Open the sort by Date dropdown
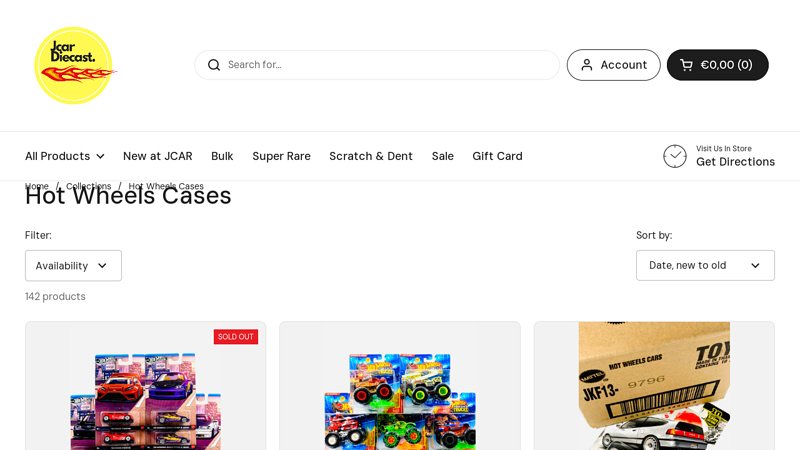The image size is (800, 450). click(705, 266)
